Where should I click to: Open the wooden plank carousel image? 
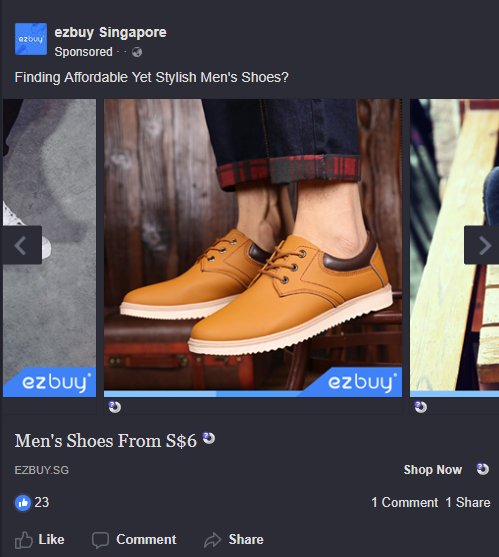click(x=455, y=248)
